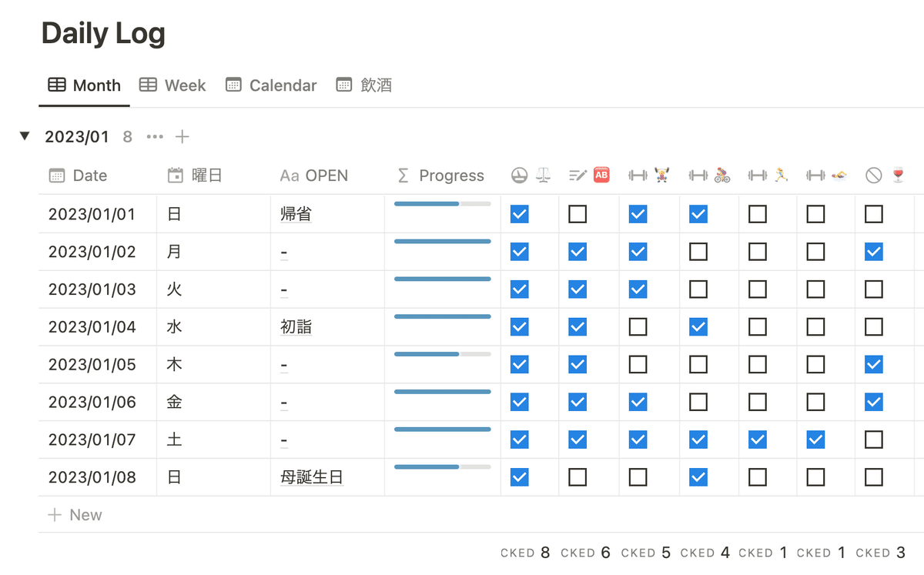The width and height of the screenshot is (924, 575).
Task: Open the three-dot menu for group 2023/01
Action: click(155, 137)
